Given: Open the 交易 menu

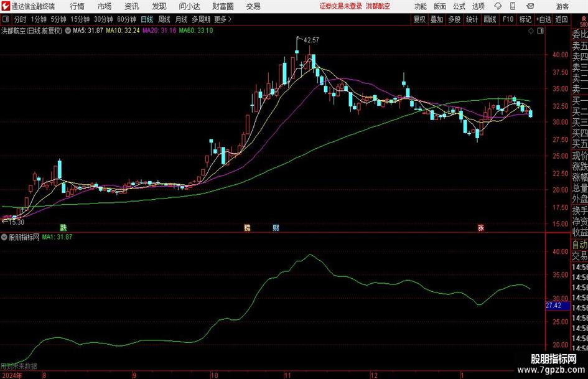Looking at the screenshot, I should click(x=253, y=6).
